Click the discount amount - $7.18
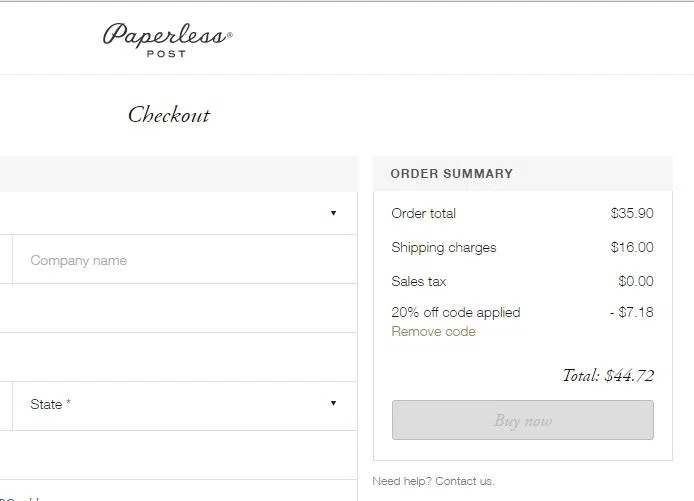694x501 pixels. tap(632, 312)
